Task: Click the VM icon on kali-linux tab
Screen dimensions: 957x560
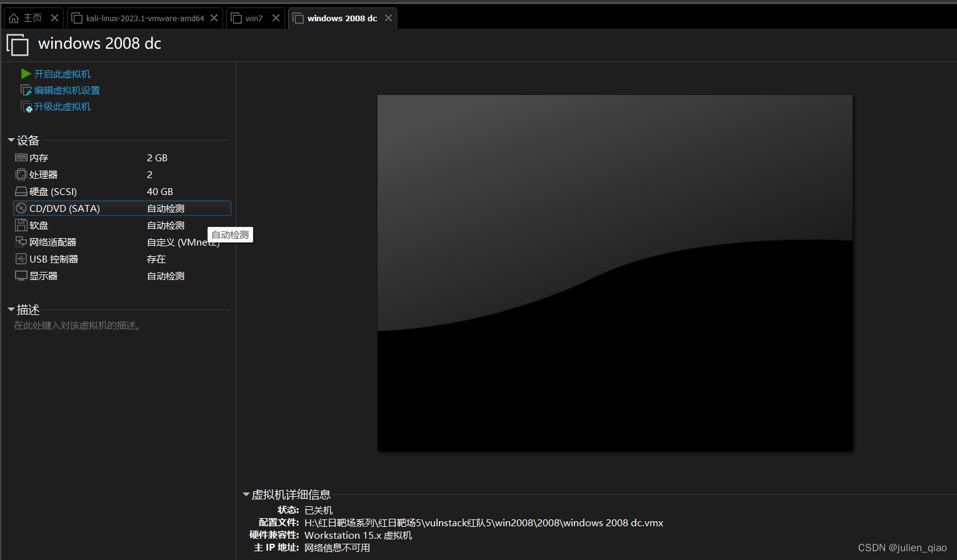Action: tap(77, 18)
